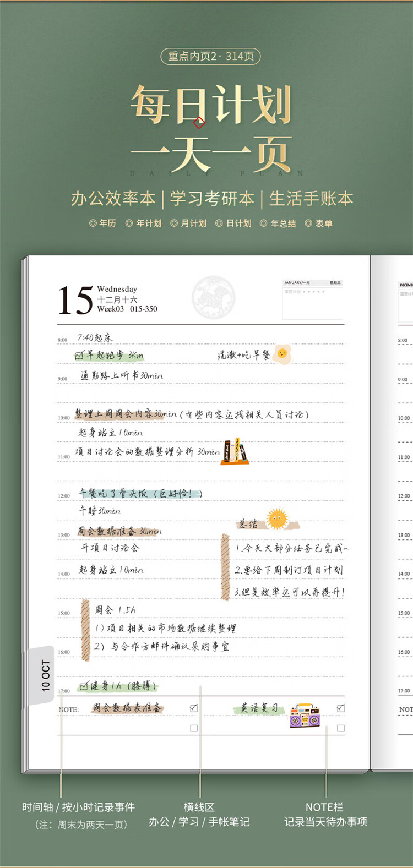Click the purple boombox sticker
The image size is (413, 868).
(x=305, y=715)
